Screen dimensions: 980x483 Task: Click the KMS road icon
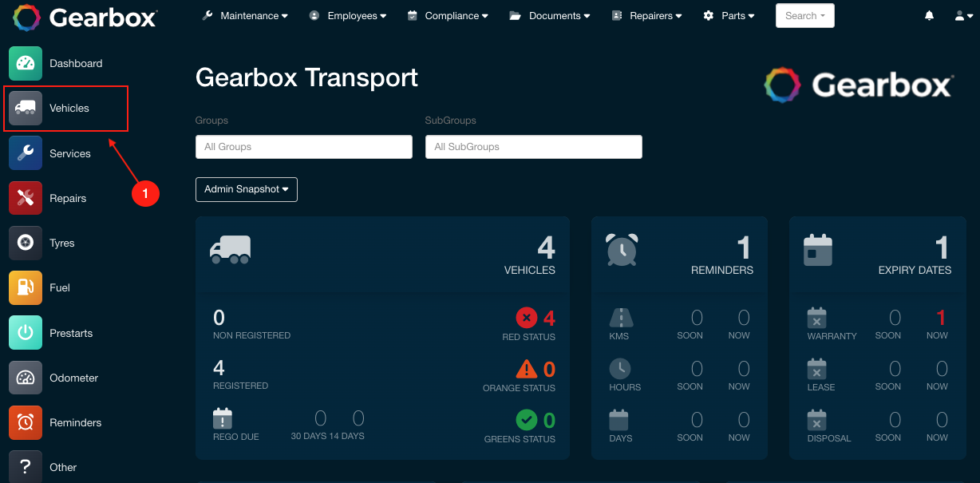(621, 318)
